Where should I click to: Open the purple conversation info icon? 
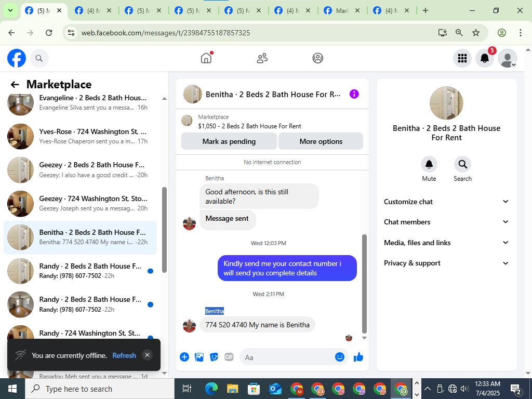(x=354, y=94)
